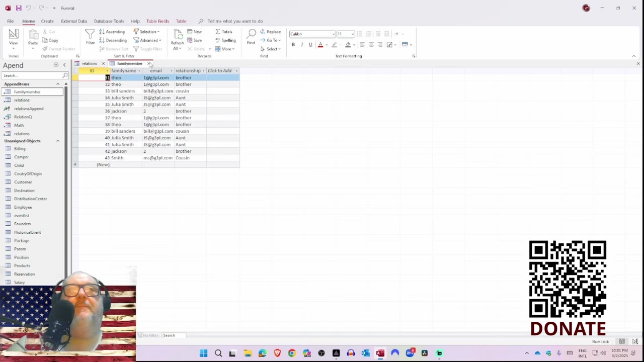644x362 pixels.
Task: Create a New record
Action: tap(195, 32)
